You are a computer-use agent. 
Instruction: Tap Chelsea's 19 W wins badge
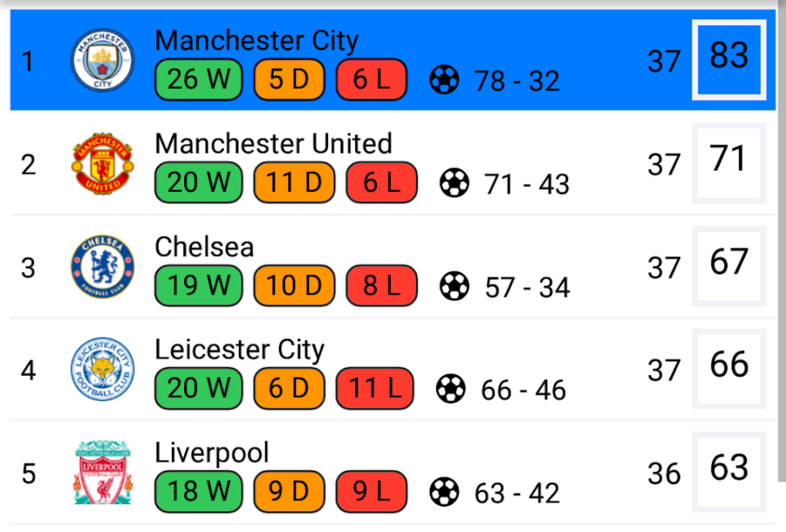[x=198, y=286]
